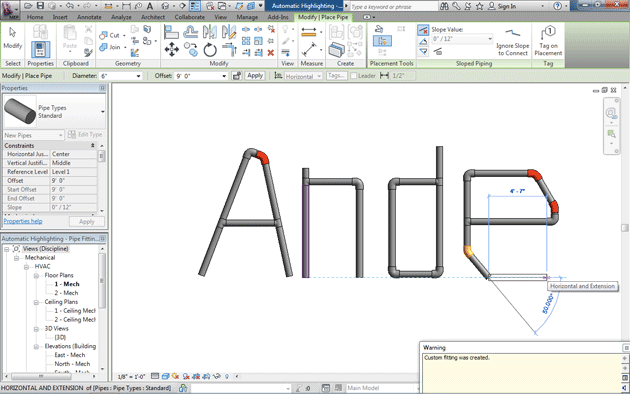Click the Open folder icon in quick access toolbar
This screenshot has height=394, width=630.
[x=28, y=6]
